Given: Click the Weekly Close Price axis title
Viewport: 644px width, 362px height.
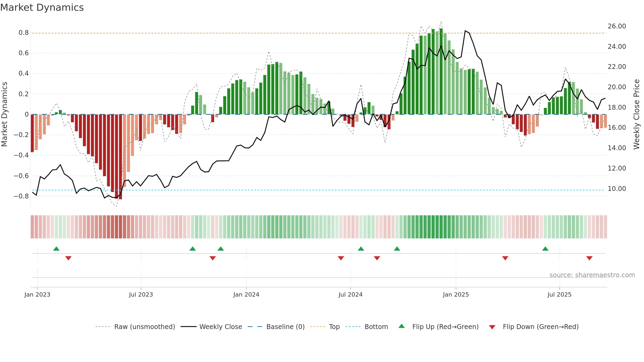Looking at the screenshot, I should pos(636,114).
